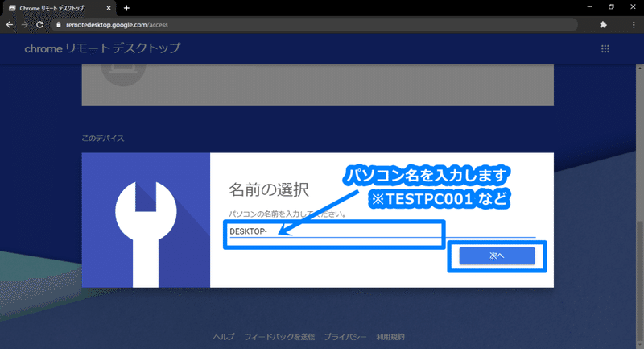Click the chrome リモートデスクトップ header title
Screen dimensions: 644x349
pyautogui.click(x=102, y=48)
